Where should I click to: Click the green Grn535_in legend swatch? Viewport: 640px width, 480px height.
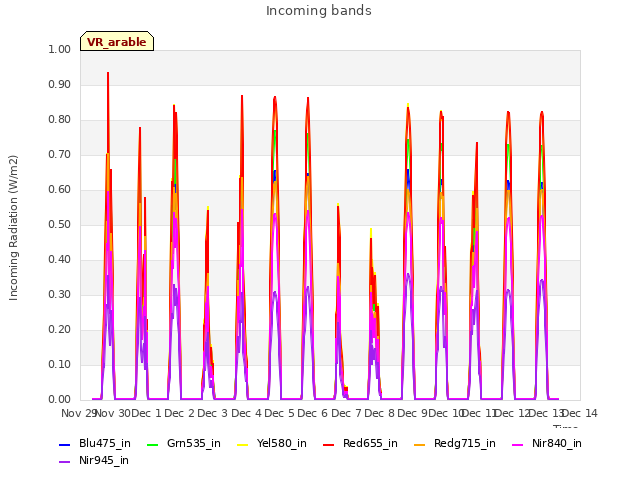[152, 444]
